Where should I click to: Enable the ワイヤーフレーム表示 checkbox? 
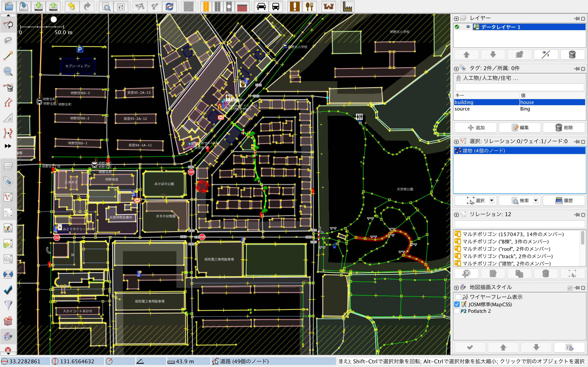pos(458,296)
